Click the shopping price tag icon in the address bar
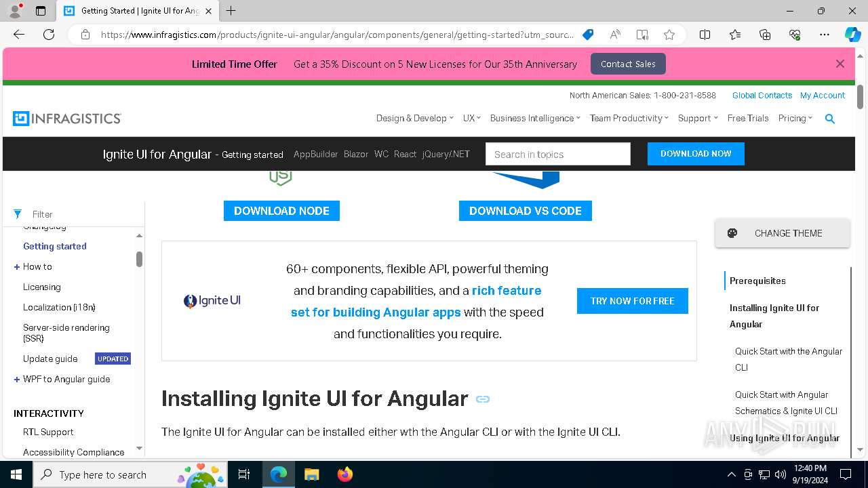 [x=588, y=35]
